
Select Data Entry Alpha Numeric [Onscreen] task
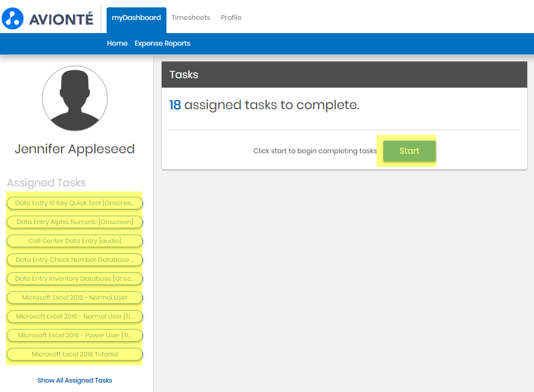coord(75,222)
